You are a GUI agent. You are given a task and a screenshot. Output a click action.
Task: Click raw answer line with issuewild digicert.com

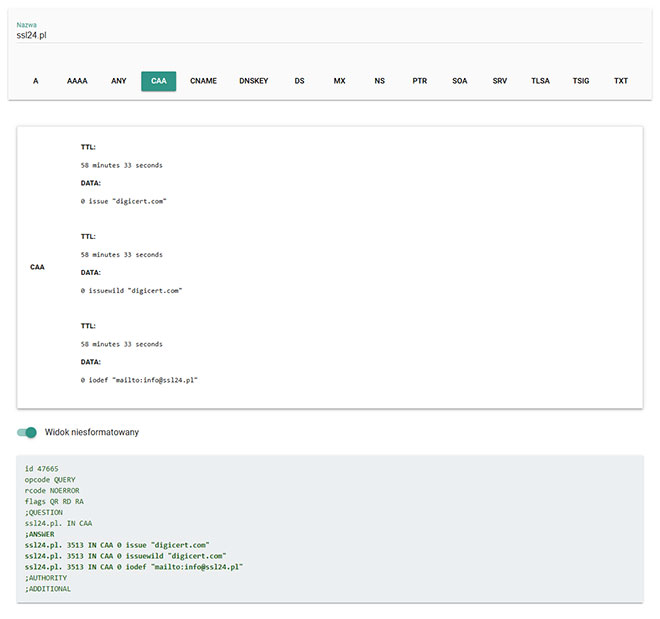[x=125, y=556]
